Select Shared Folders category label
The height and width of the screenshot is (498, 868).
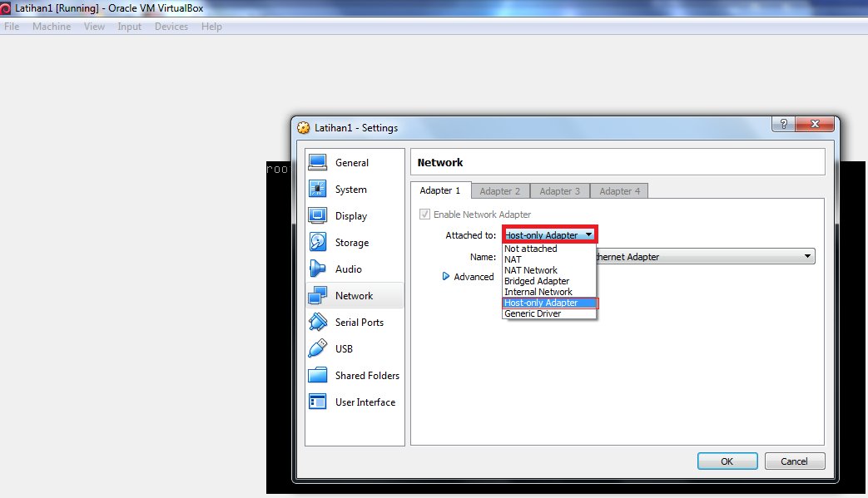(x=367, y=375)
